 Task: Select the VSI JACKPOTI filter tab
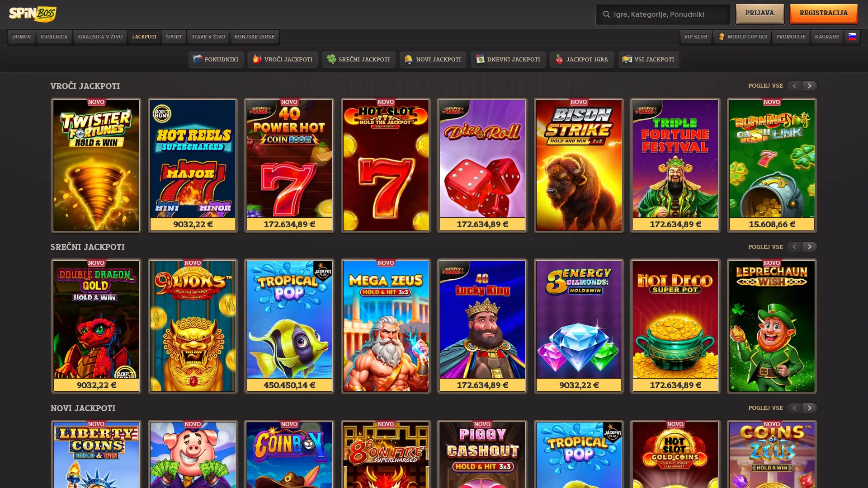point(648,59)
